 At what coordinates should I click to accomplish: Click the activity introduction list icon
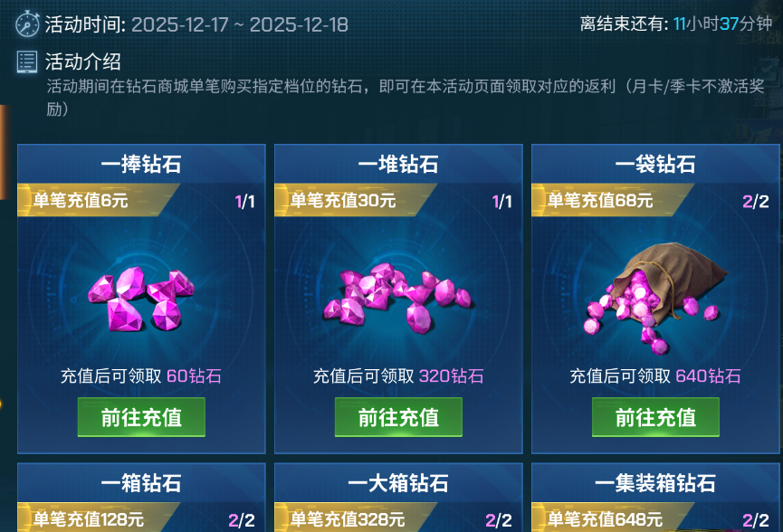point(26,62)
